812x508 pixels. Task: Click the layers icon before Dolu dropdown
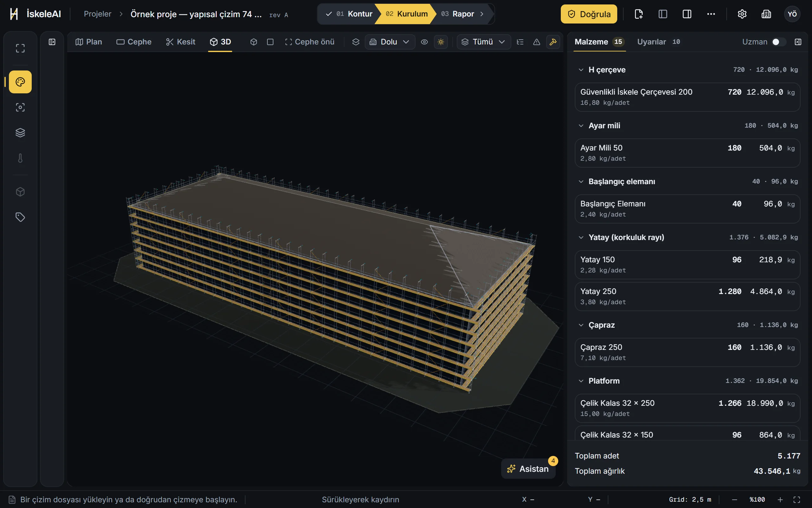tap(356, 42)
